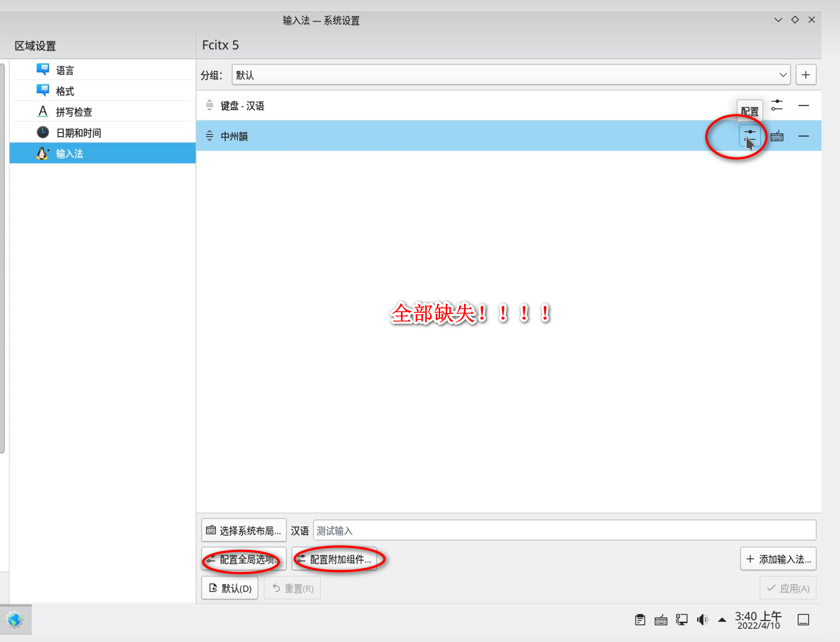Click 配置附加组件 button
840x642 pixels.
pos(335,559)
